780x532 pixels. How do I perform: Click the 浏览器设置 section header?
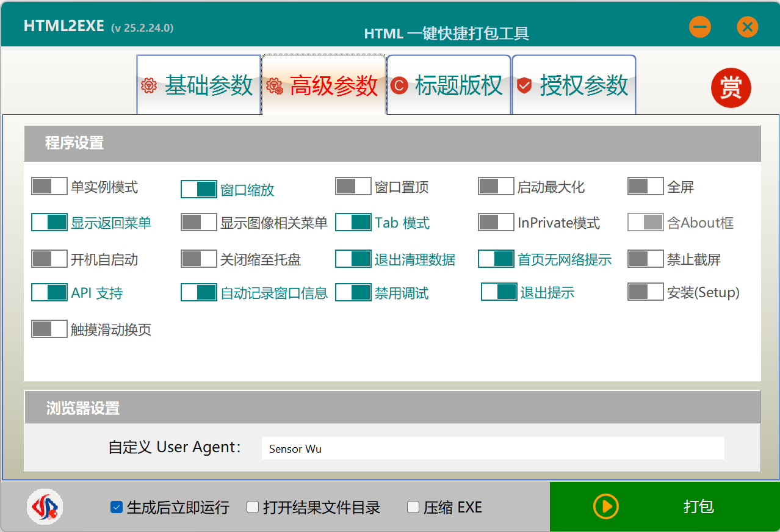(392, 408)
